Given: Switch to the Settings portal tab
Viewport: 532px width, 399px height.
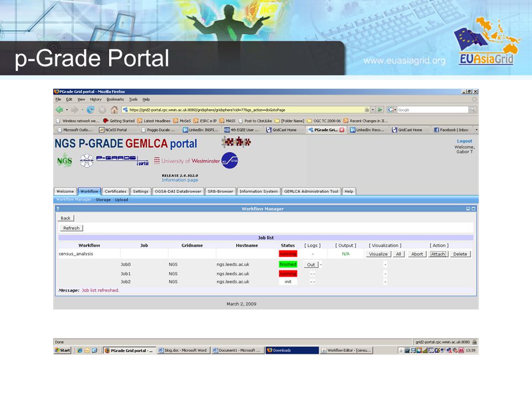Looking at the screenshot, I should coord(140,191).
